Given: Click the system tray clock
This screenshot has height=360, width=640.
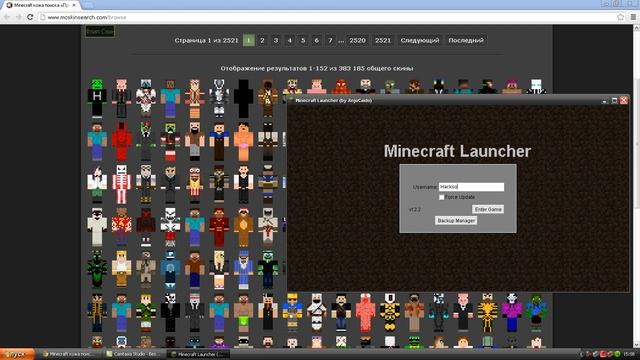Looking at the screenshot, I should [629, 354].
